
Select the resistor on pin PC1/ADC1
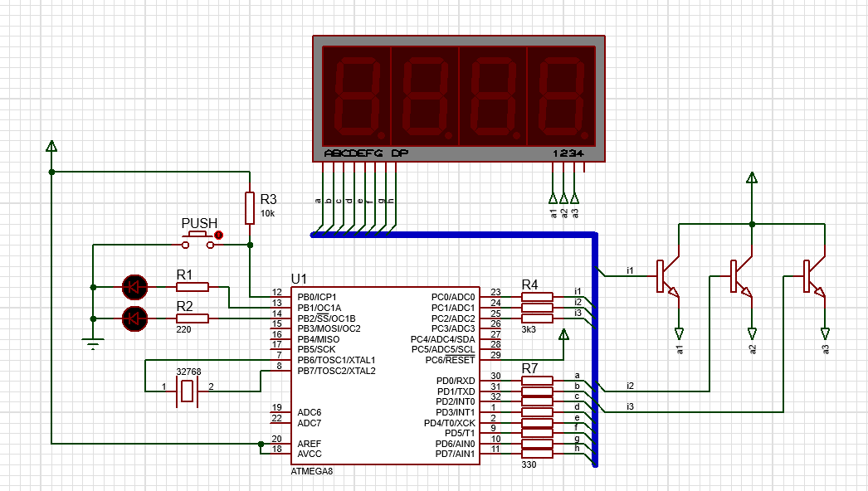(x=537, y=308)
